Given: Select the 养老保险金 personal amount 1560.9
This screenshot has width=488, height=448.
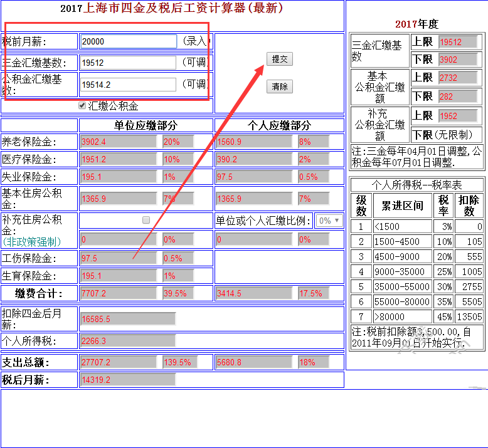Looking at the screenshot, I should [254, 142].
